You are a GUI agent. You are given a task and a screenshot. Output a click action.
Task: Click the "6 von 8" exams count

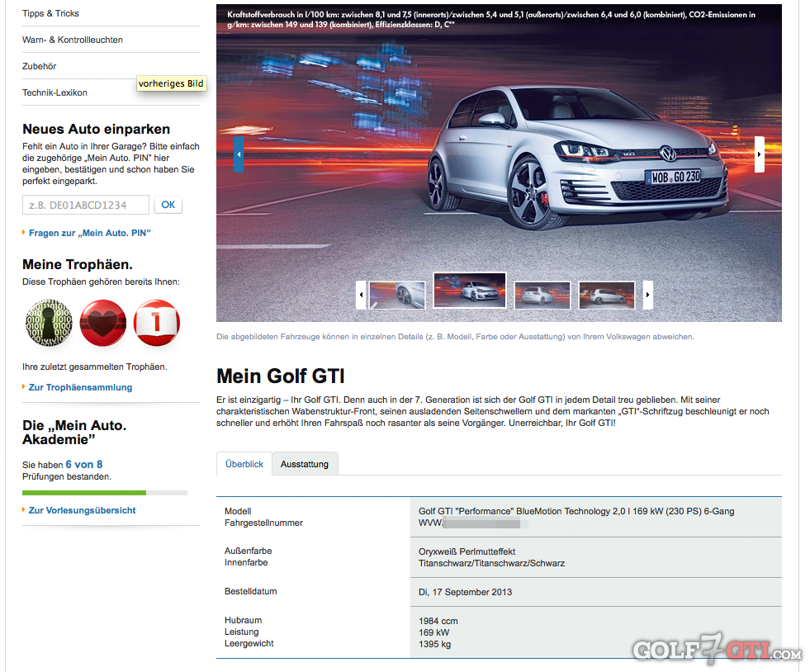(x=84, y=464)
